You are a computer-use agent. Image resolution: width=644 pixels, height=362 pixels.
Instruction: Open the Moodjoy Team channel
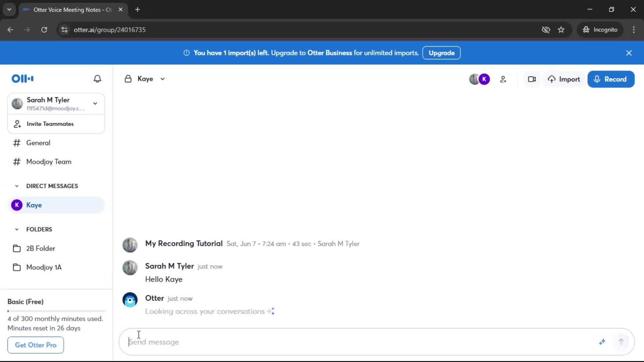(56, 162)
